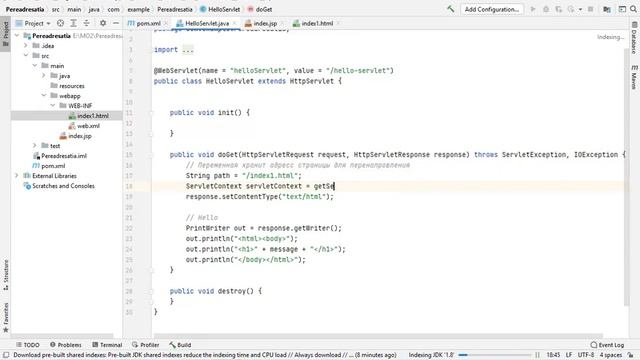Open the Event Log
640x360 pixels.
click(x=607, y=345)
